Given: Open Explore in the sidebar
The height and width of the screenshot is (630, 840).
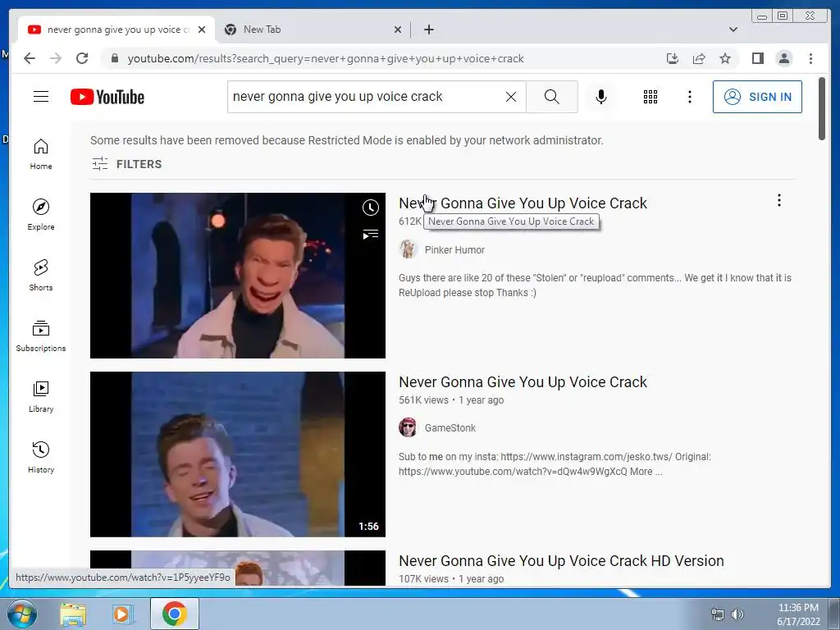Looking at the screenshot, I should pyautogui.click(x=41, y=214).
